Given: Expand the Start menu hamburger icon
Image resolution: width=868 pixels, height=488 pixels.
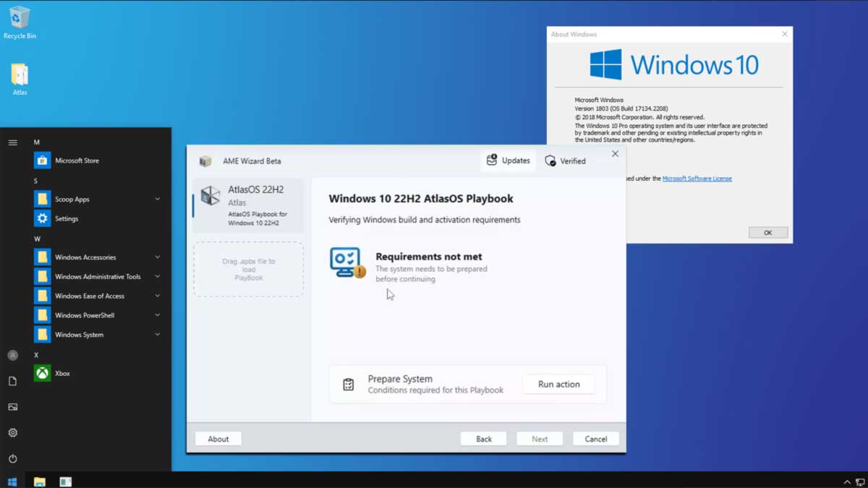Looking at the screenshot, I should click(x=12, y=142).
